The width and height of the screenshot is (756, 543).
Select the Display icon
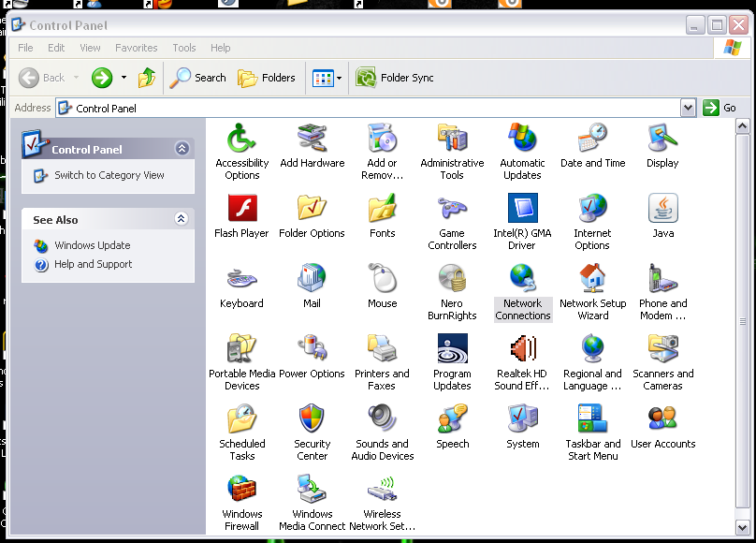(663, 138)
